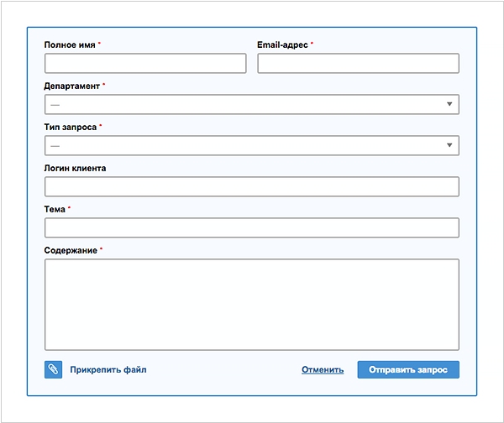504x423 pixels.
Task: Click inside the Содержание text area
Action: (x=252, y=305)
